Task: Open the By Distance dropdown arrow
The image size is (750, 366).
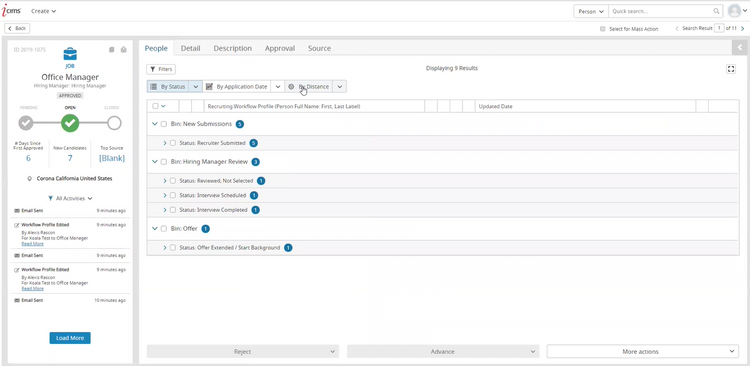Action: [340, 87]
